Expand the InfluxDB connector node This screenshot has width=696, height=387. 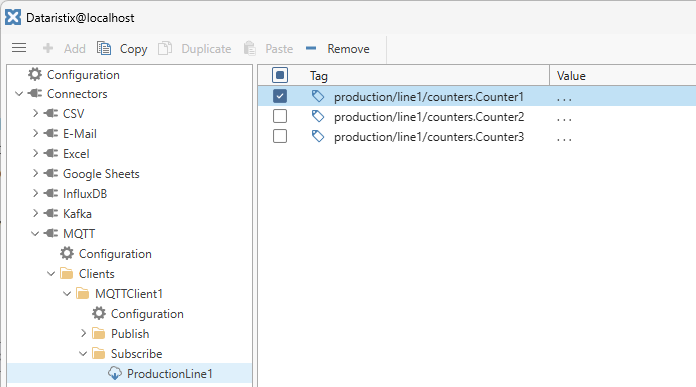point(35,193)
